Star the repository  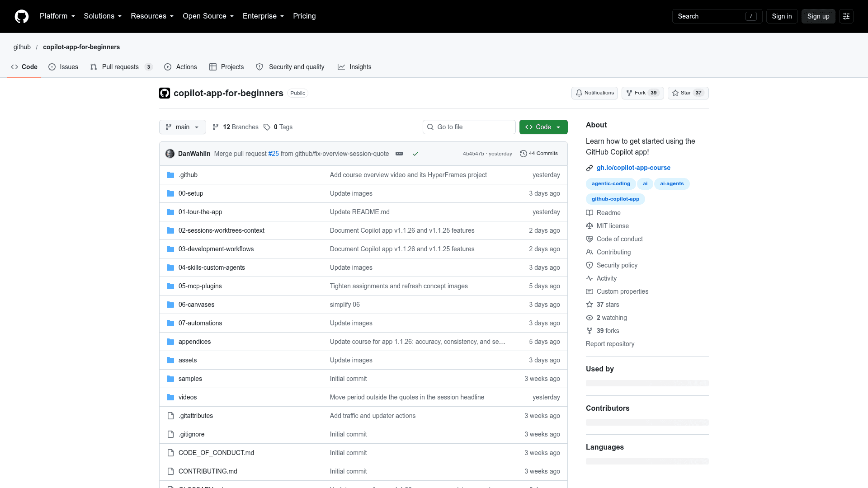(688, 93)
